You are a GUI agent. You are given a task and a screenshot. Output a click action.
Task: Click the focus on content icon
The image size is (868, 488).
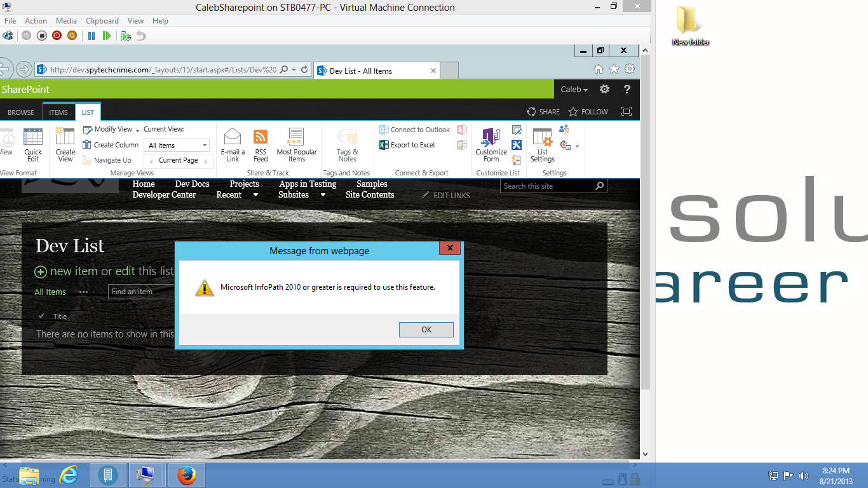coord(627,112)
